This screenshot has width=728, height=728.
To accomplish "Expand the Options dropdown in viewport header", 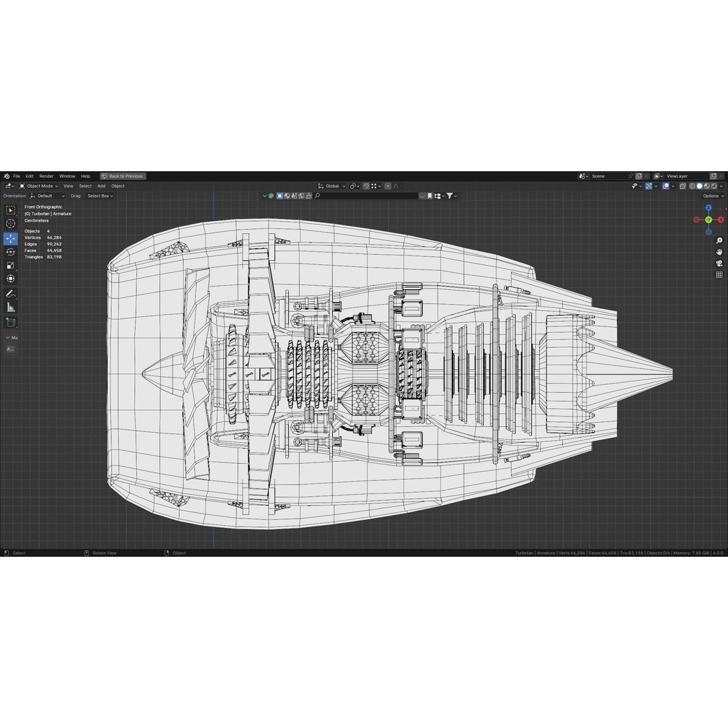I will [711, 195].
